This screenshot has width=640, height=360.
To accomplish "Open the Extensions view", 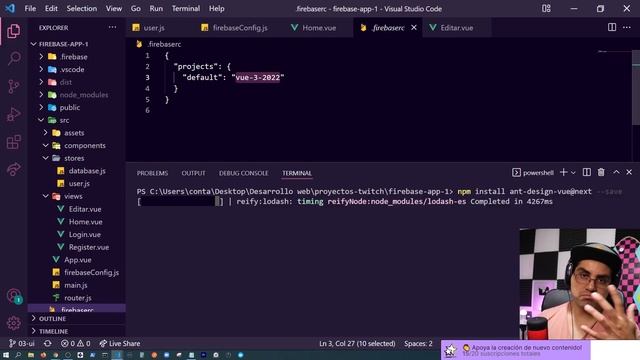I will pyautogui.click(x=13, y=142).
